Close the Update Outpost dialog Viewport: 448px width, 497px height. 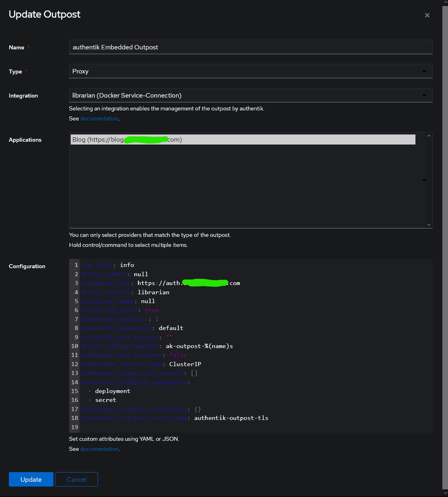(427, 15)
